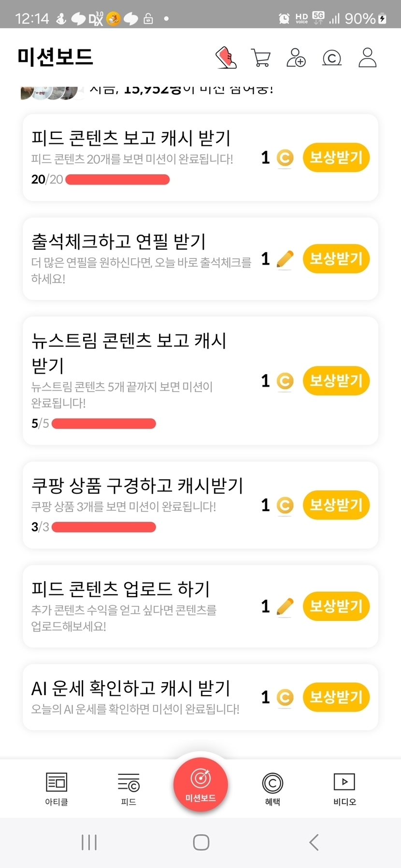The image size is (401, 868).
Task: Claim reward for AI 운세 확인하고 캐시 받기
Action: [x=336, y=697]
